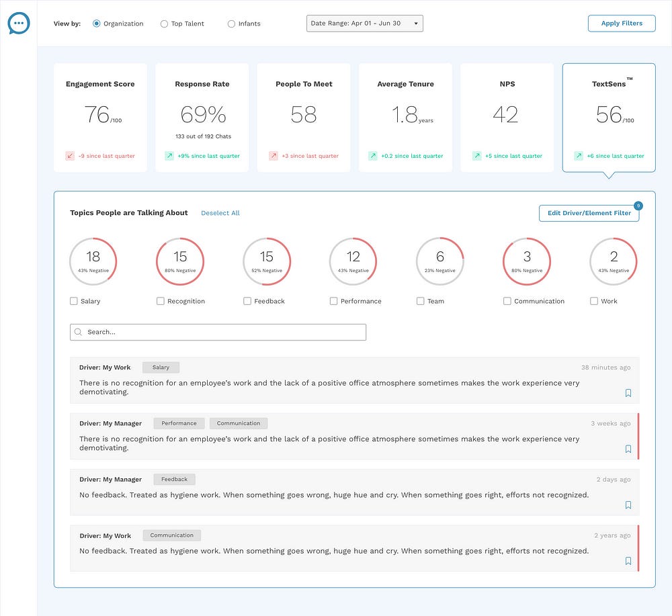Click TextSens upward trend arrow icon

point(579,156)
